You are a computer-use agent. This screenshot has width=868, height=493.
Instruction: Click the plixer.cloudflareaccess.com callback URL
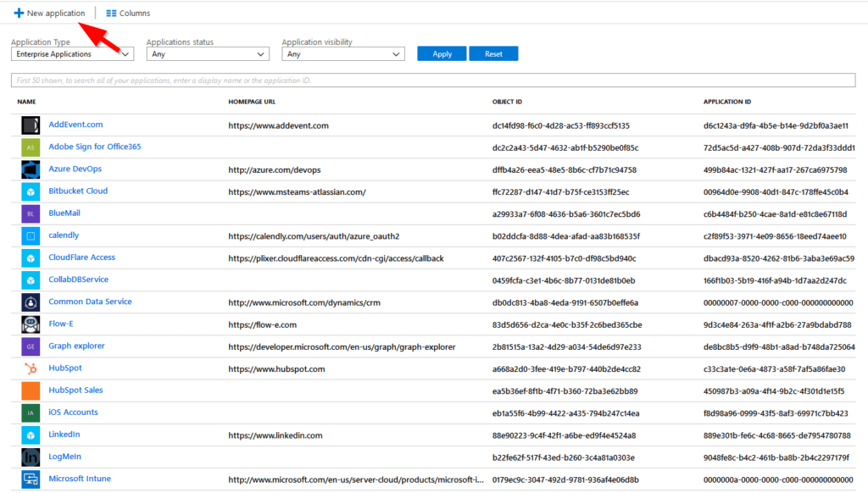(x=336, y=258)
